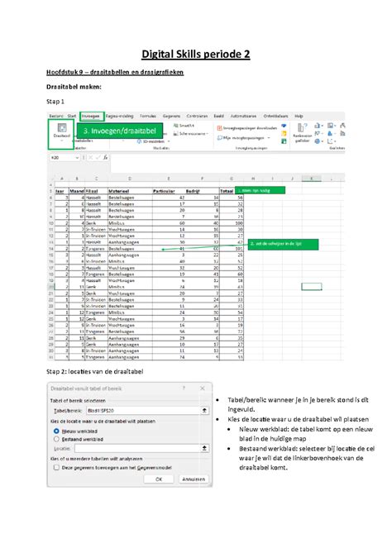Open the Pagina-indeling tab
Viewport: 392px width, 553px height.
click(x=120, y=116)
